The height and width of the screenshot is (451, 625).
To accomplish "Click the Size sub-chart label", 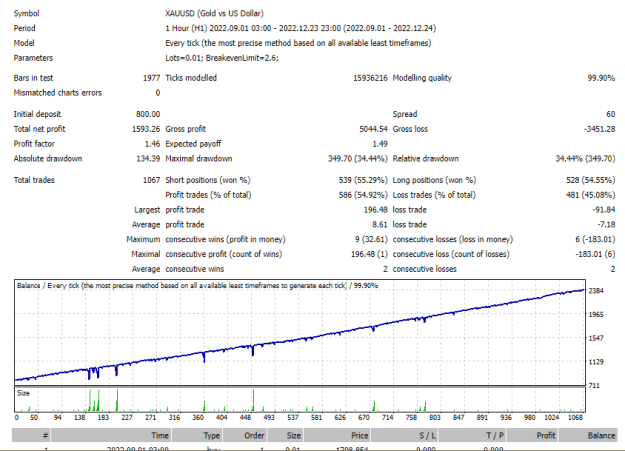I will coord(24,393).
